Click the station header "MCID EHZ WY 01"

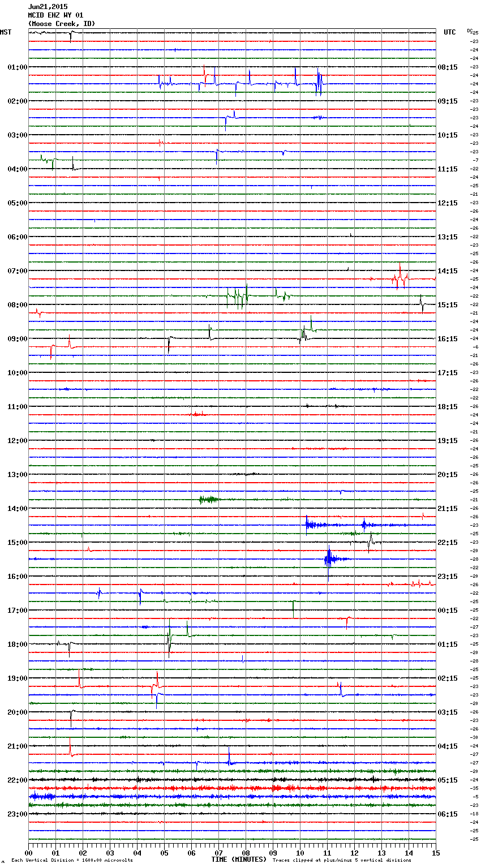55,15
